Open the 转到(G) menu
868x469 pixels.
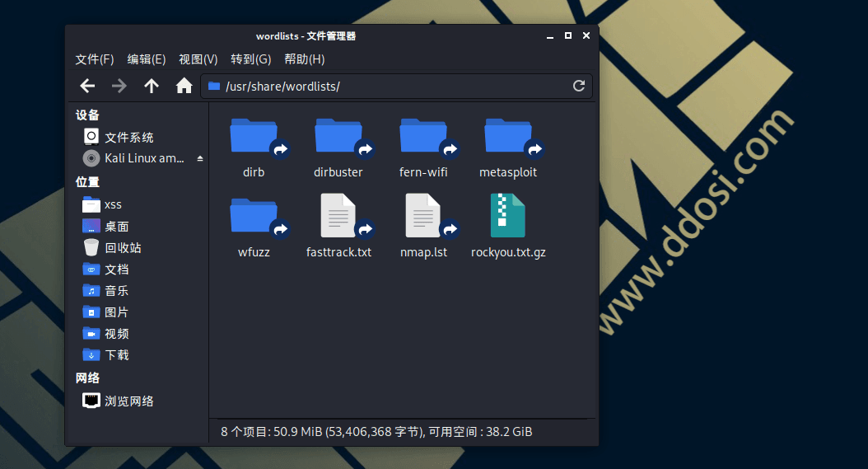pyautogui.click(x=251, y=59)
